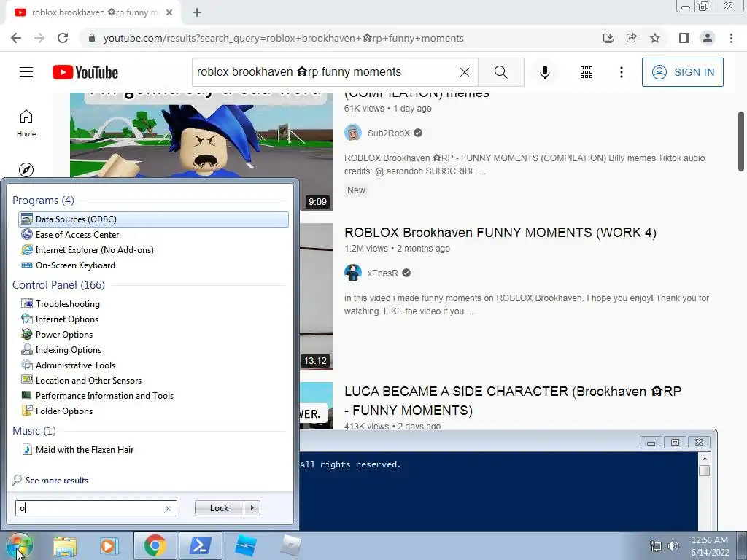The image size is (747, 560).
Task: Reload the YouTube page
Action: (63, 38)
